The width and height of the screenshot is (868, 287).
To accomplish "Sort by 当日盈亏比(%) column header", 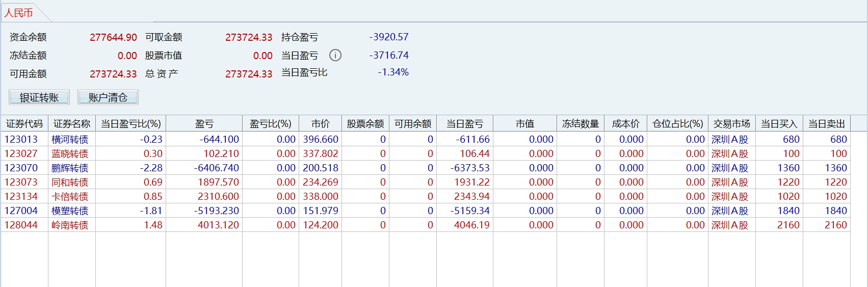I will 131,124.
